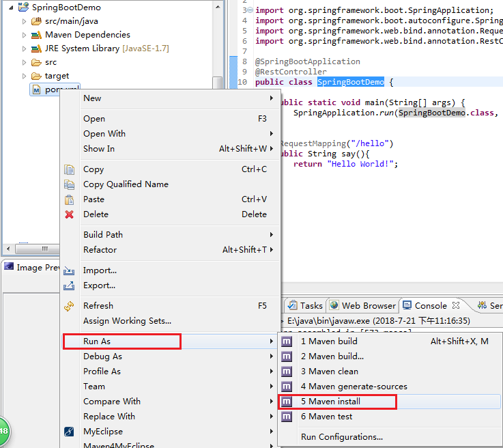Click the Maven clean icon
The image size is (503, 448).
pos(287,372)
